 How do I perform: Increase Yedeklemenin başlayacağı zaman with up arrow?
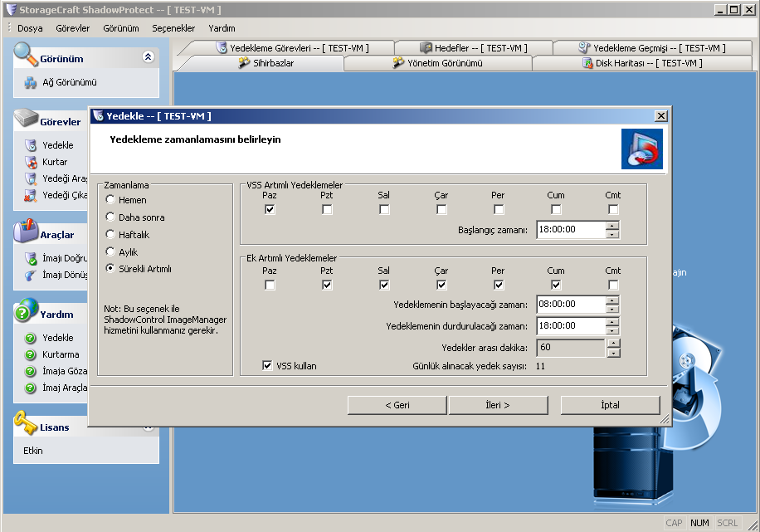click(x=612, y=300)
